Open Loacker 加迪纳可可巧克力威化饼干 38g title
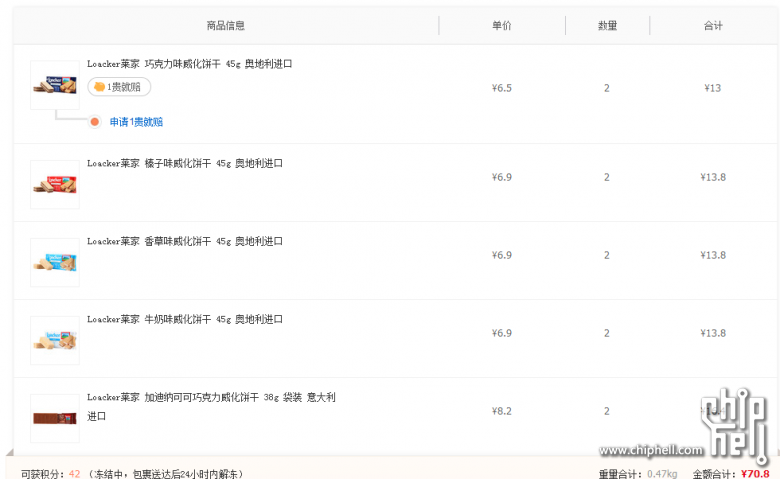Viewport: 780px width, 479px height. [211, 406]
